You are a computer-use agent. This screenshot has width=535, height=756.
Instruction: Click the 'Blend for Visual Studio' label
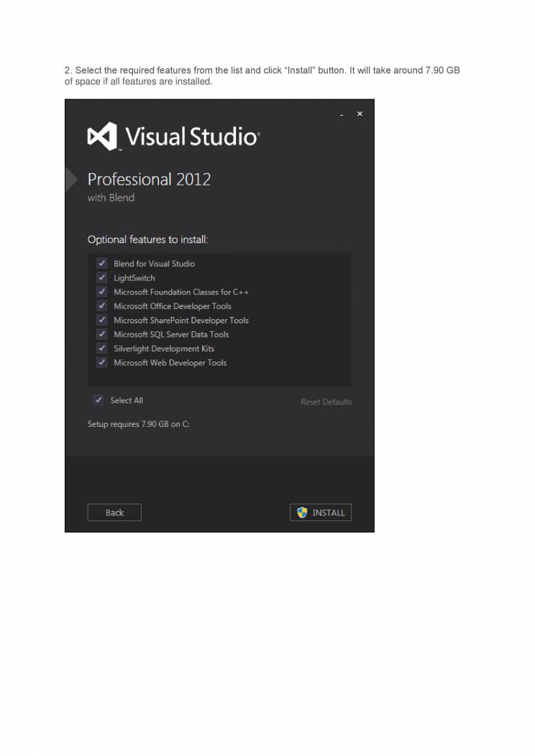155,264
